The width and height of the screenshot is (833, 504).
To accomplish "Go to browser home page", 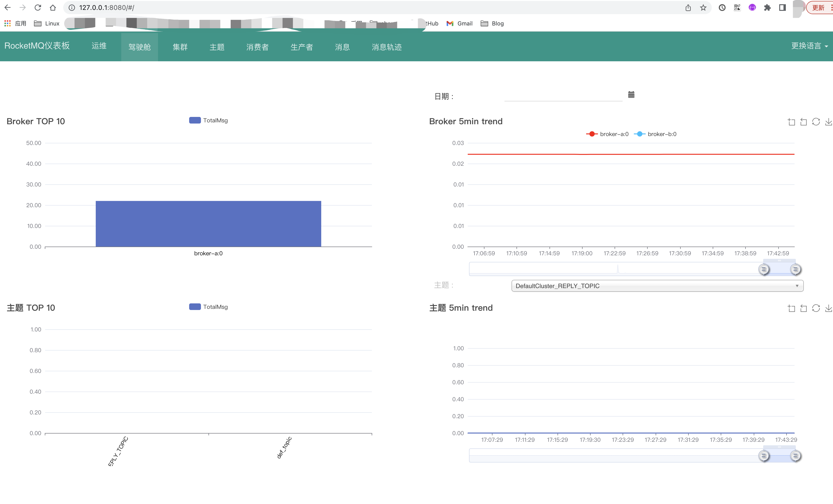I will pos(53,8).
